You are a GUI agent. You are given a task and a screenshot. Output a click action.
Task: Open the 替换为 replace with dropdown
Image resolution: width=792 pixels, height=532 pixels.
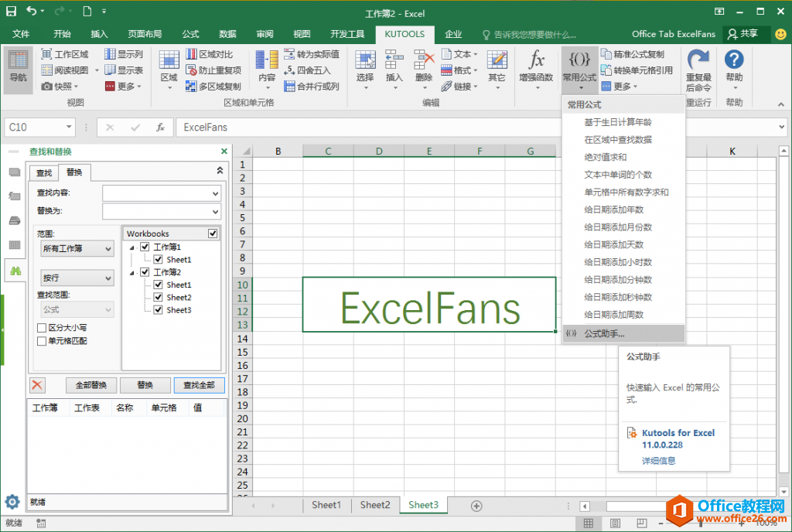point(216,212)
